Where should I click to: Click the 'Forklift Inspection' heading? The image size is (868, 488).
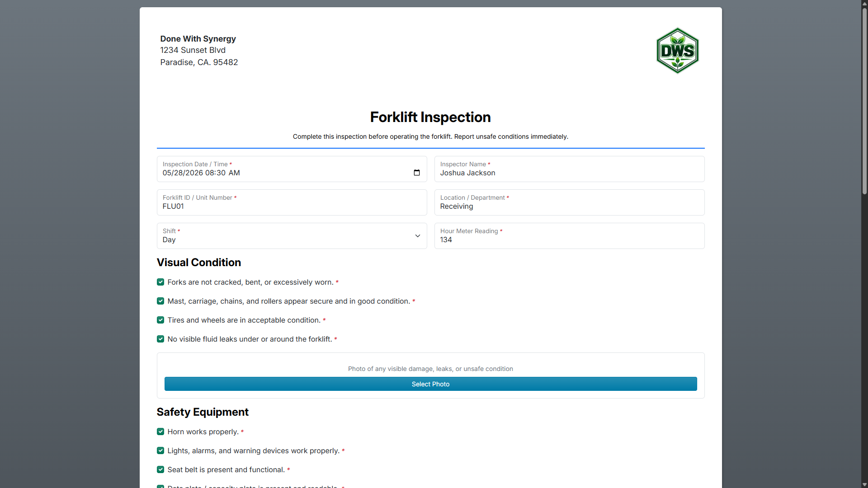(x=430, y=117)
